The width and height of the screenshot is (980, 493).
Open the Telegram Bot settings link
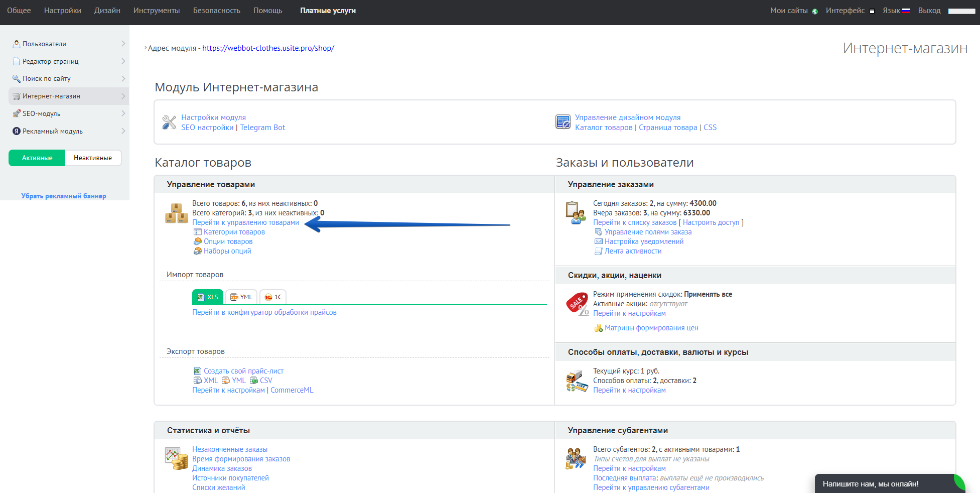pos(262,128)
